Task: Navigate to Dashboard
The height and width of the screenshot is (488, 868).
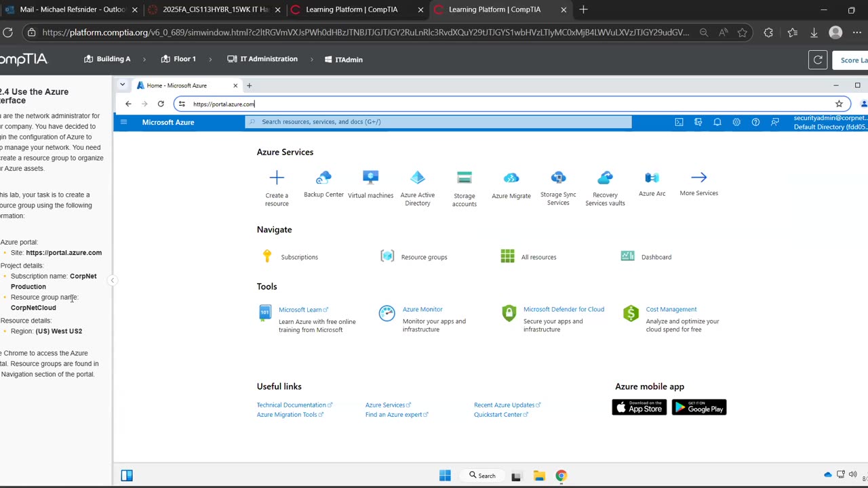Action: pyautogui.click(x=646, y=257)
